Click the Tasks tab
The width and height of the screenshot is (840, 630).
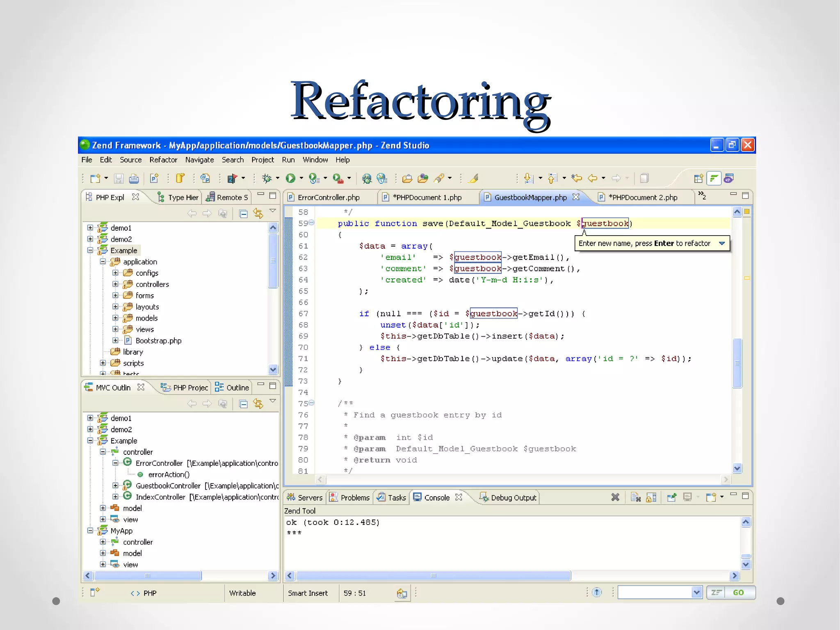click(392, 497)
